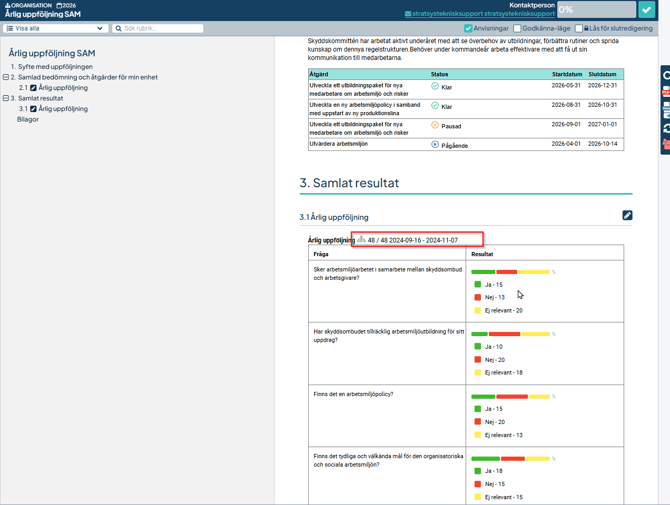Click the question Finns det en arbetsmiljöpolicy?

353,394
